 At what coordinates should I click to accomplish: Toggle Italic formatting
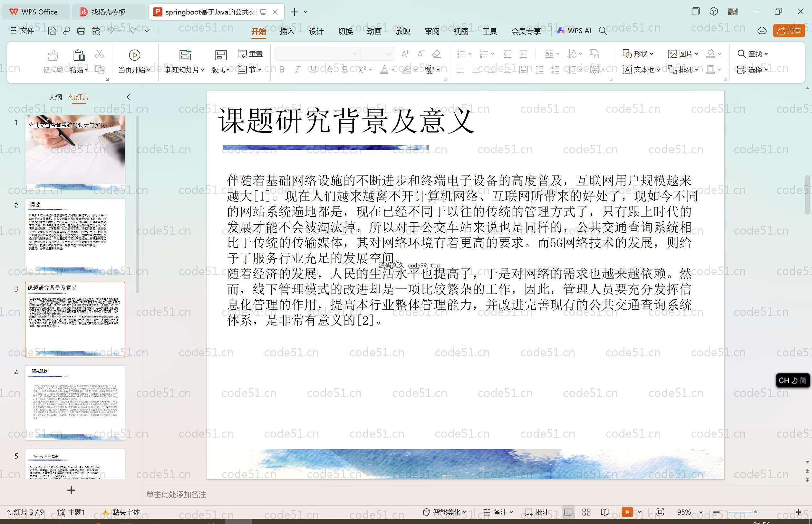point(297,70)
